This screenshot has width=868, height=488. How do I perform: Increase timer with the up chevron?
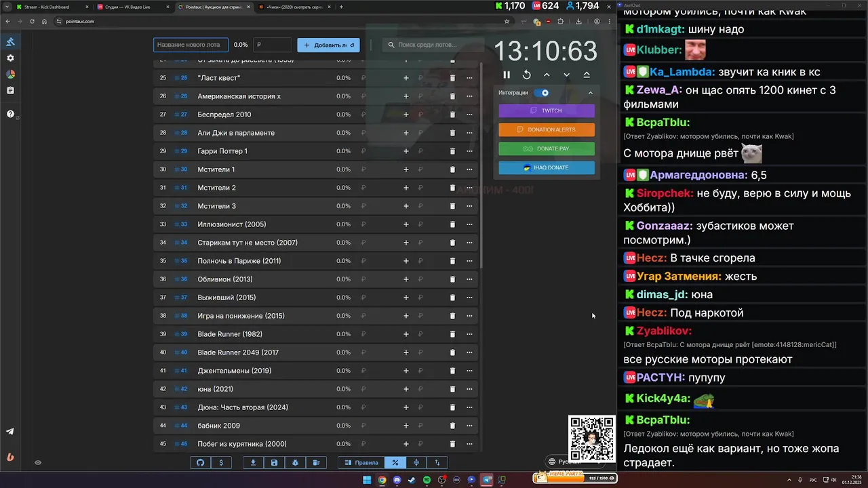point(547,75)
